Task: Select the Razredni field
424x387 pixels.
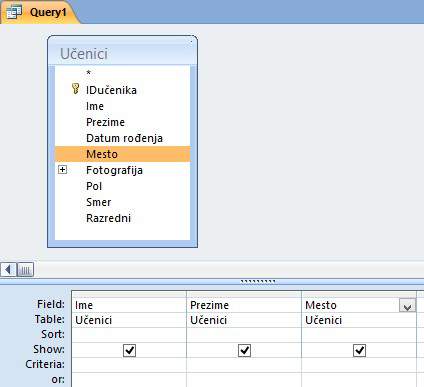Action: 122,218
